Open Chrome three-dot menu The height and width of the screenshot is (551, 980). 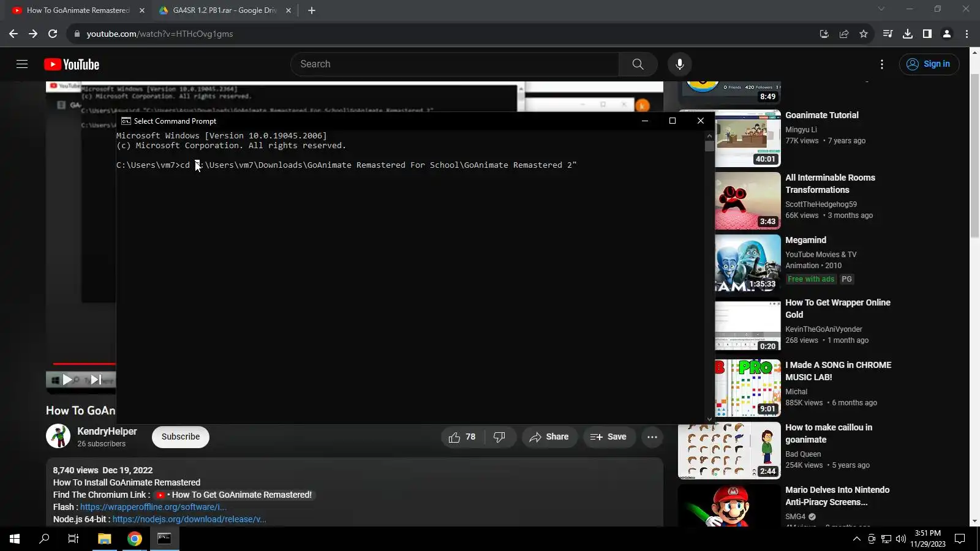[x=967, y=34]
